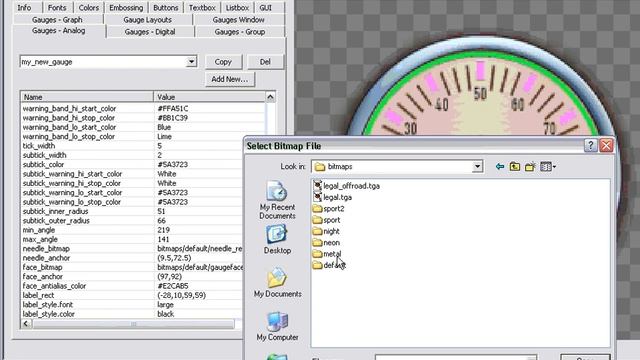The width and height of the screenshot is (640, 360).
Task: Select the min_angle property
Action: [x=39, y=230]
